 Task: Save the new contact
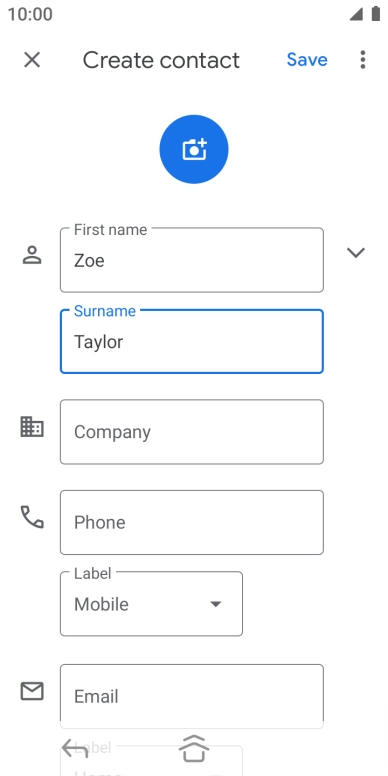pos(307,60)
